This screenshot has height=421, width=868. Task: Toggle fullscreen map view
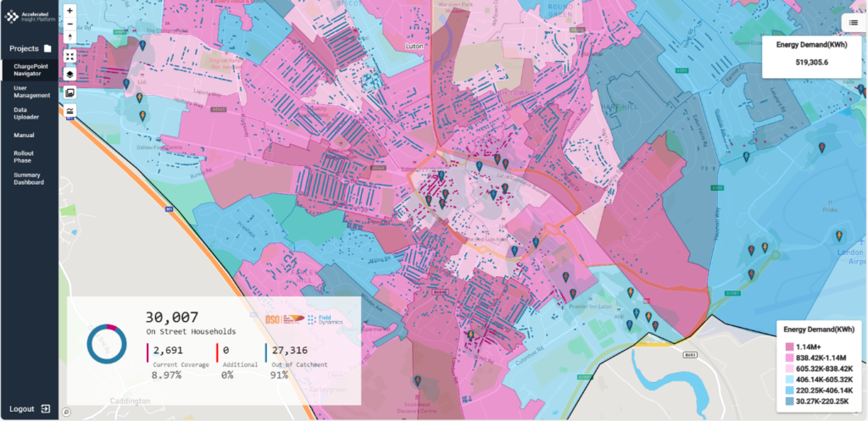[70, 56]
